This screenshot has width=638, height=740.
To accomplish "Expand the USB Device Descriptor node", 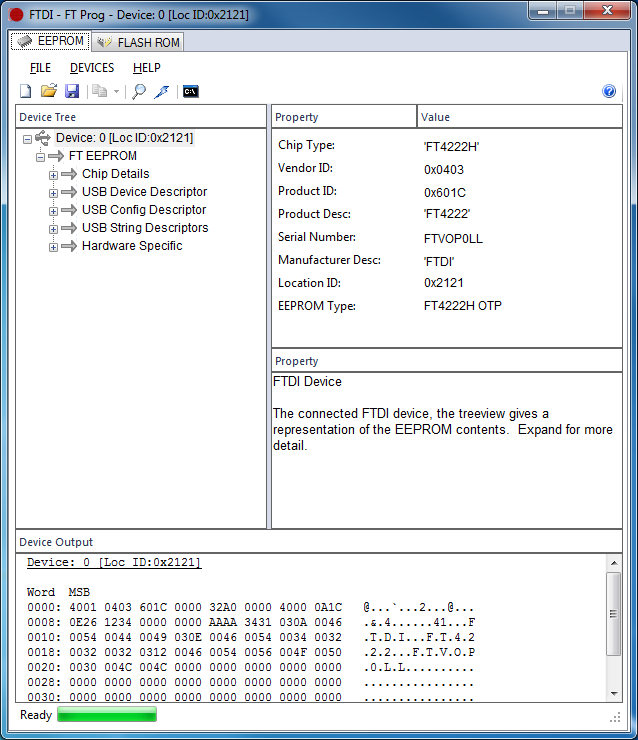I will [53, 193].
